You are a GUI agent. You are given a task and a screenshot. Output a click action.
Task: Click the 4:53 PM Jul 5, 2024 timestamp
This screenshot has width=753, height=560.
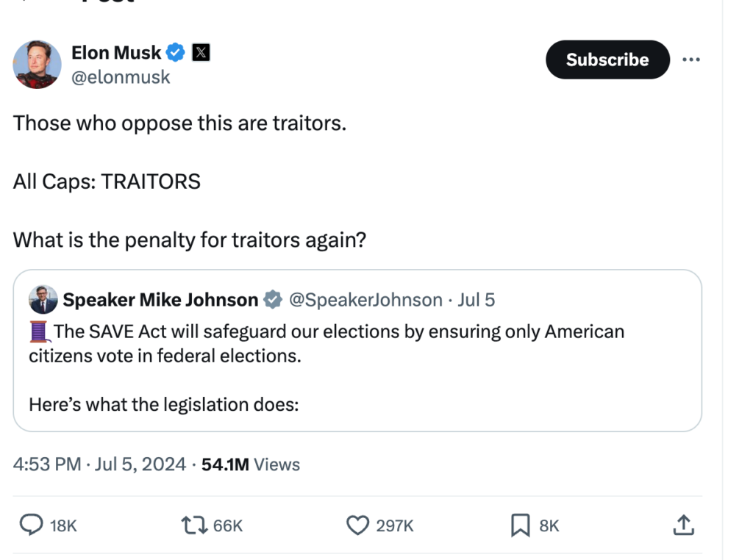point(99,464)
